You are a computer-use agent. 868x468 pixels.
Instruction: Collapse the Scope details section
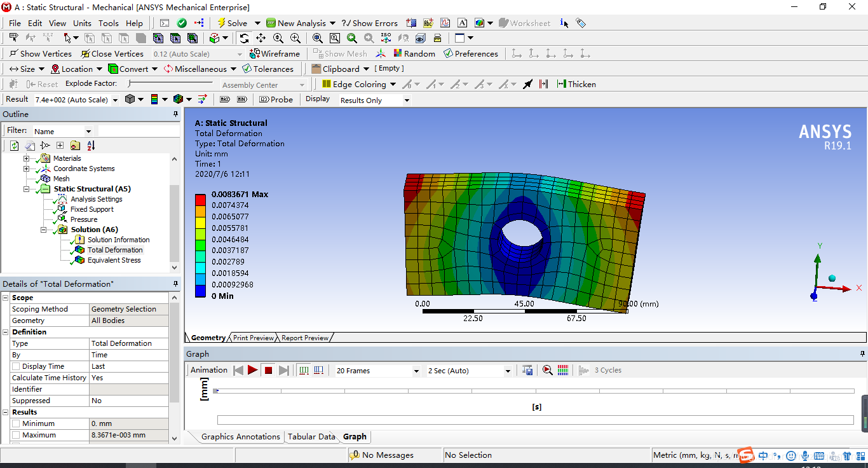(x=6, y=298)
